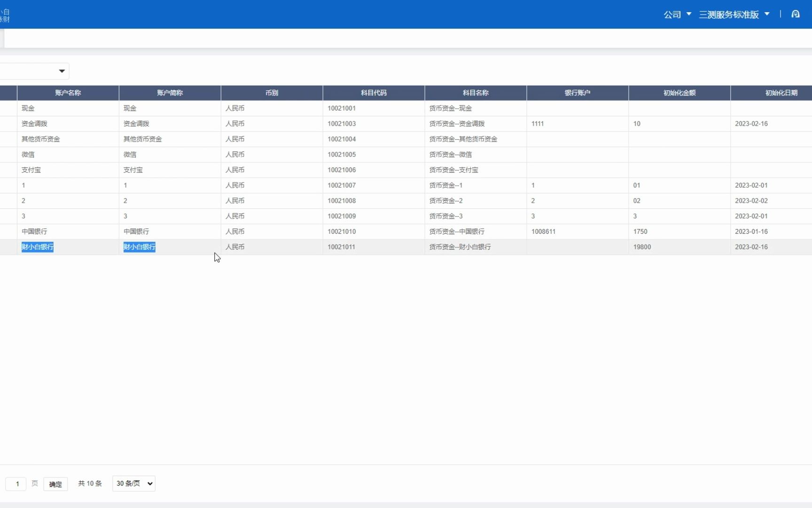Select 其他货币资金 account name cell

point(68,139)
